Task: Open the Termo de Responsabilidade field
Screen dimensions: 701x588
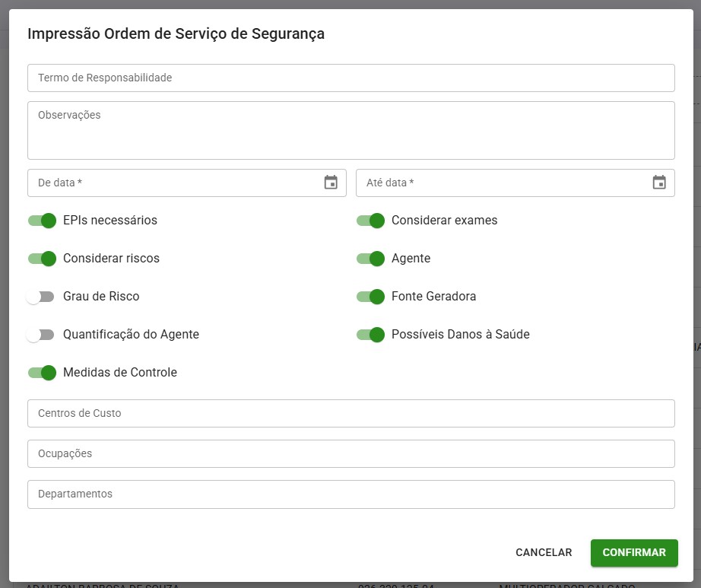Action: coord(350,78)
